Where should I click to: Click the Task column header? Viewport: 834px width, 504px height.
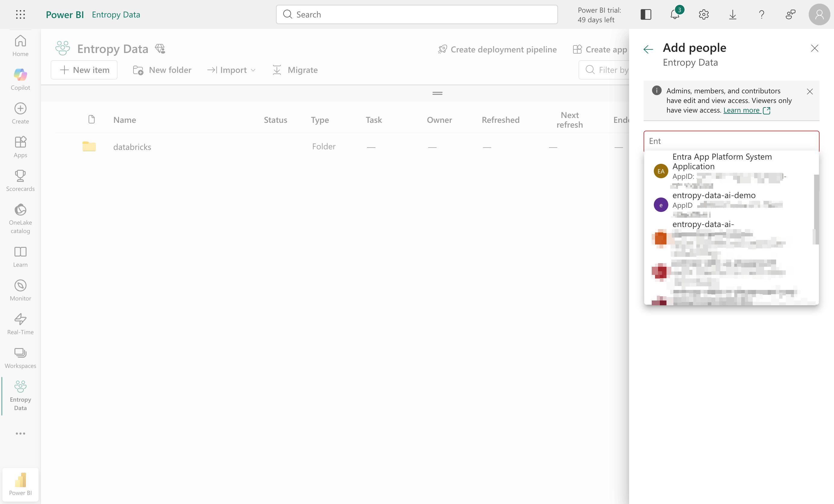(x=374, y=120)
